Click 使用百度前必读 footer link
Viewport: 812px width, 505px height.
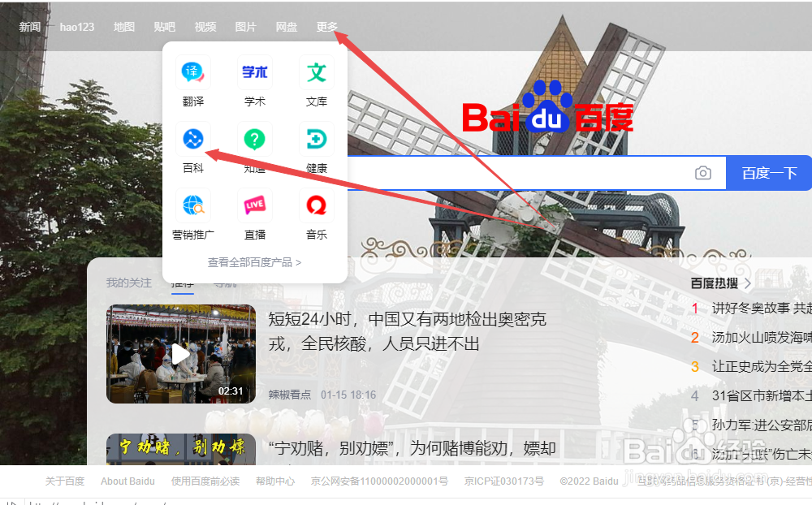click(205, 481)
